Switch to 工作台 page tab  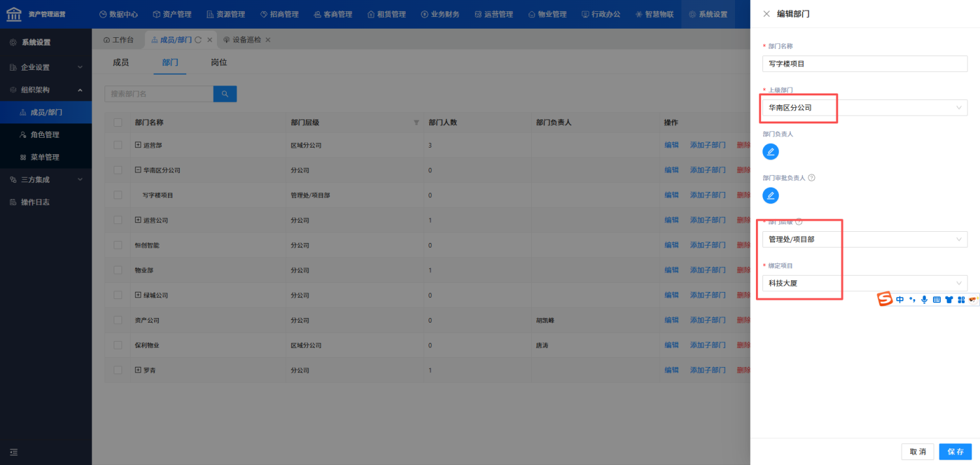coord(118,40)
